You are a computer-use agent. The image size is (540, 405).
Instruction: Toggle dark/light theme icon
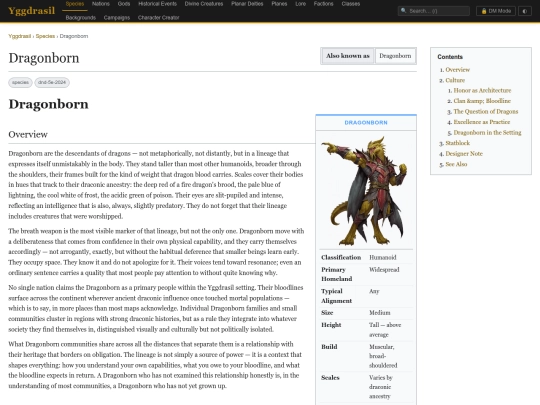point(525,11)
